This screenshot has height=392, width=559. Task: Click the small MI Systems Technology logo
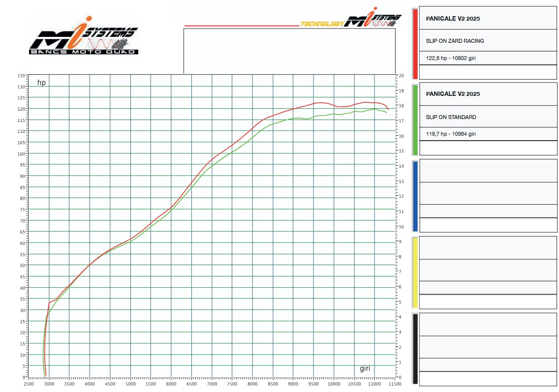[351, 18]
